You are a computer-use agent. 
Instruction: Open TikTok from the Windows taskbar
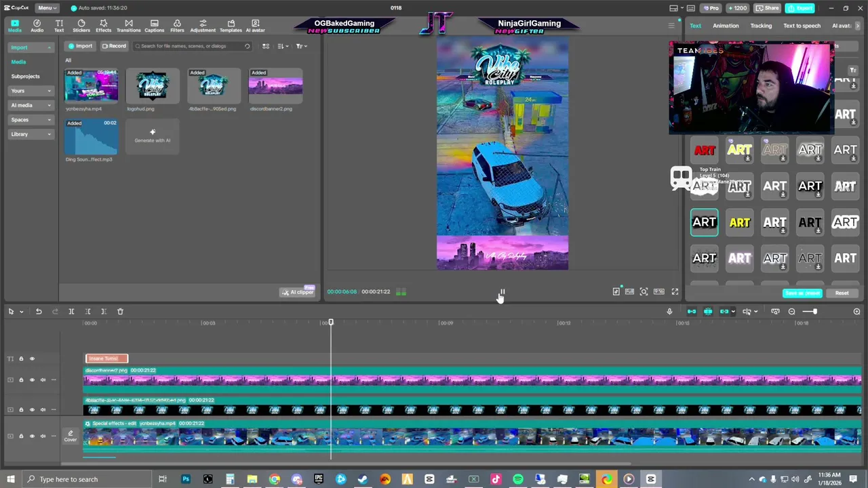496,479
